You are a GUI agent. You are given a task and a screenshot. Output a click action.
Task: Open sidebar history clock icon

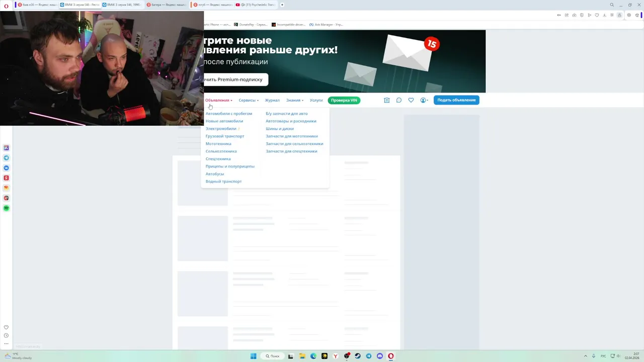point(6,335)
